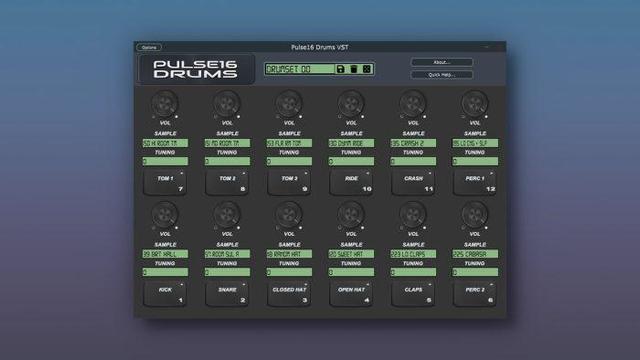Click the dice randomize icon beside the trash
The width and height of the screenshot is (640, 360).
click(367, 69)
